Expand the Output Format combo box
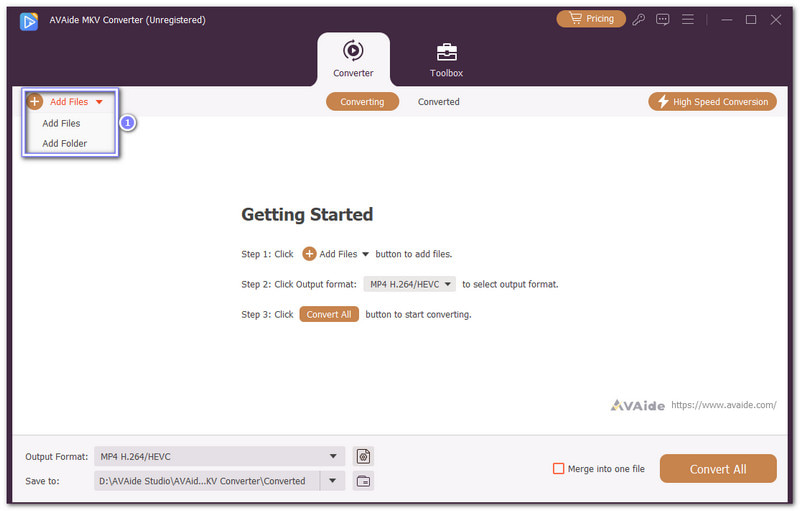Viewport: 800px width, 511px height. [219, 456]
